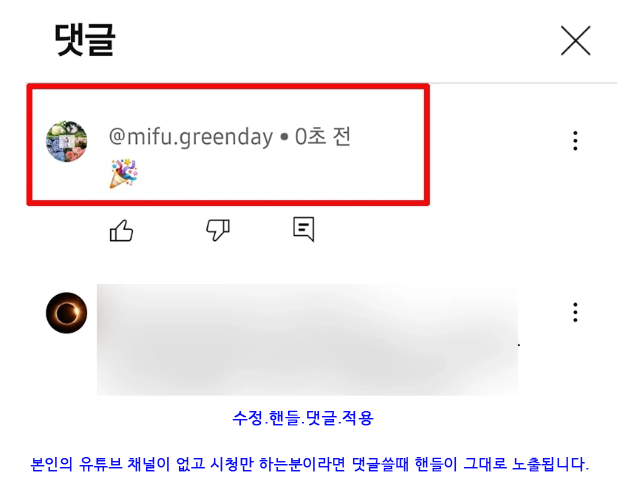Close the 댓글 comments panel
Screen dimensions: 622x502
pos(575,40)
